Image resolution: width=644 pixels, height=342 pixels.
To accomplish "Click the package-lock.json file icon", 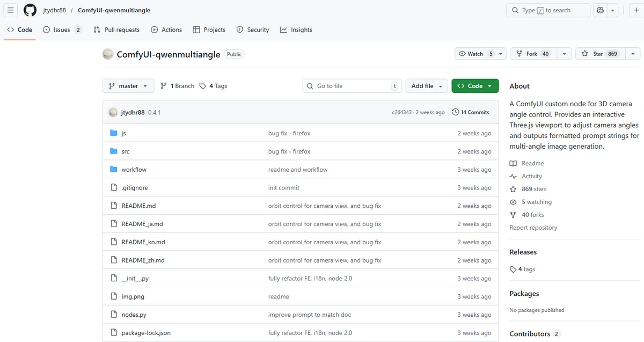I will coord(113,333).
